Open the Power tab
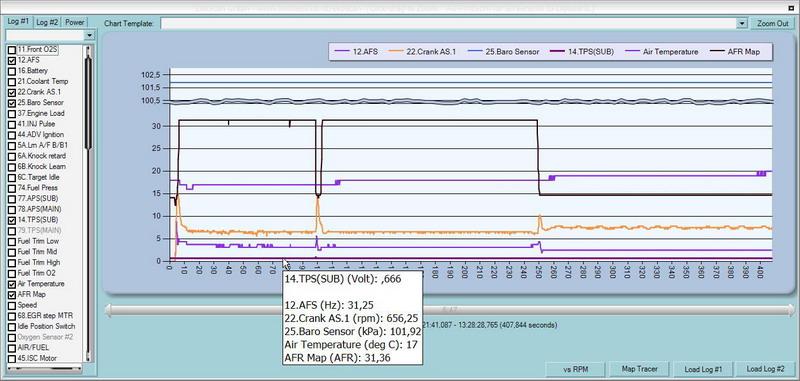This screenshot has height=381, width=800. tap(75, 22)
